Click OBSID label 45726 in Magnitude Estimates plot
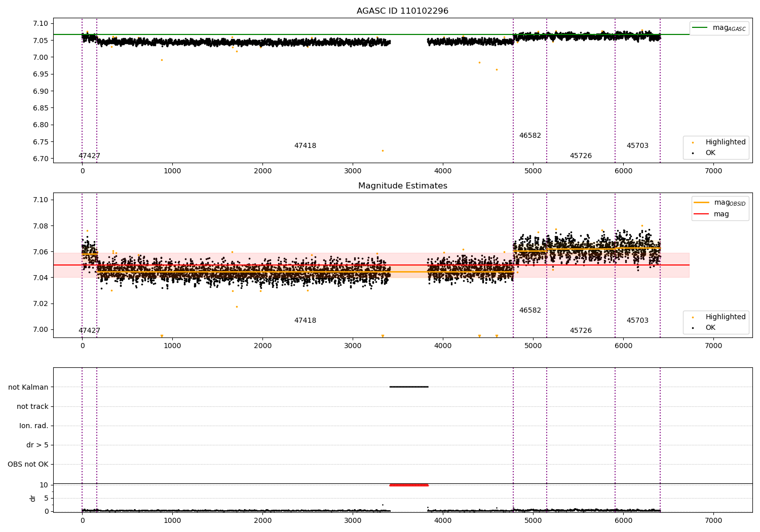 click(x=581, y=331)
